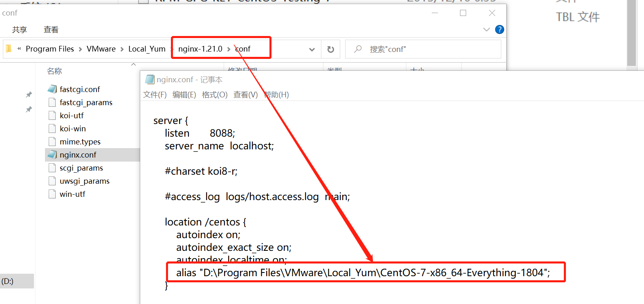Expand the Explorer ribbon chevron
Viewport: 644px width, 304px height.
(486, 29)
